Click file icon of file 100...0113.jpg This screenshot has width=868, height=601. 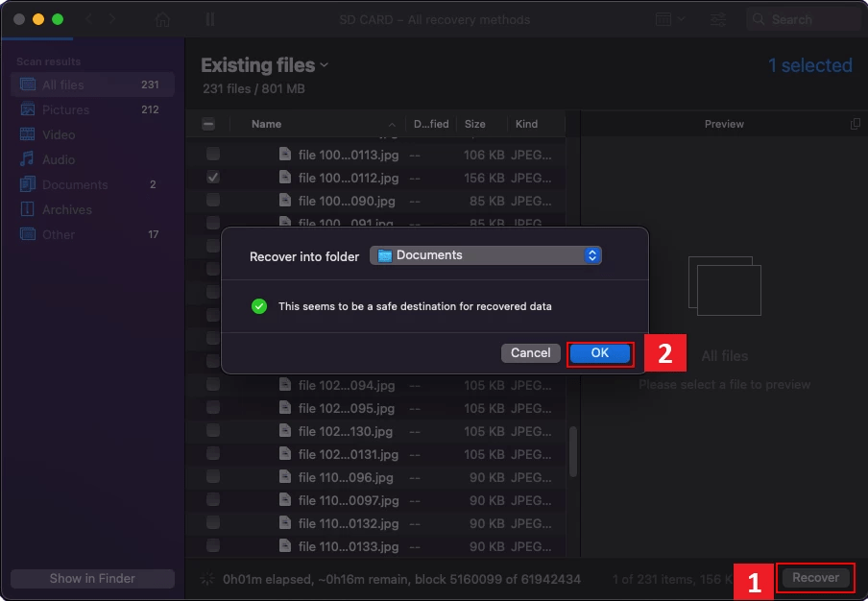click(285, 154)
